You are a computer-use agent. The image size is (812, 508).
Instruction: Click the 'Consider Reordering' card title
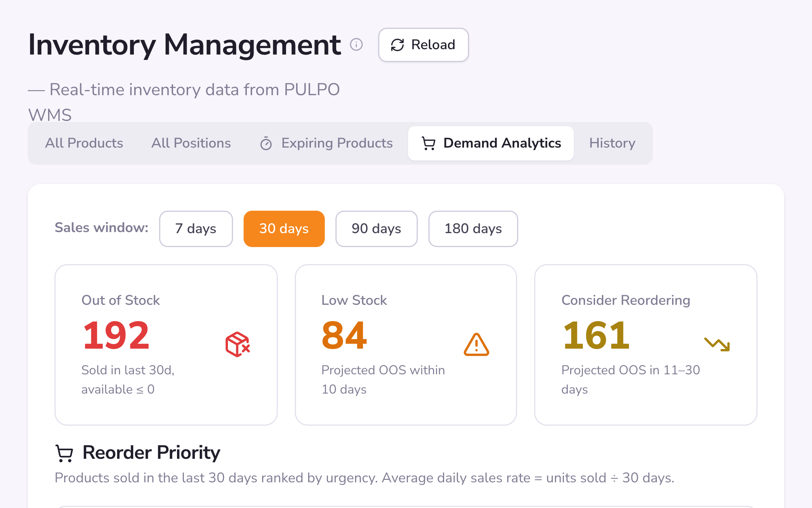[x=626, y=300]
